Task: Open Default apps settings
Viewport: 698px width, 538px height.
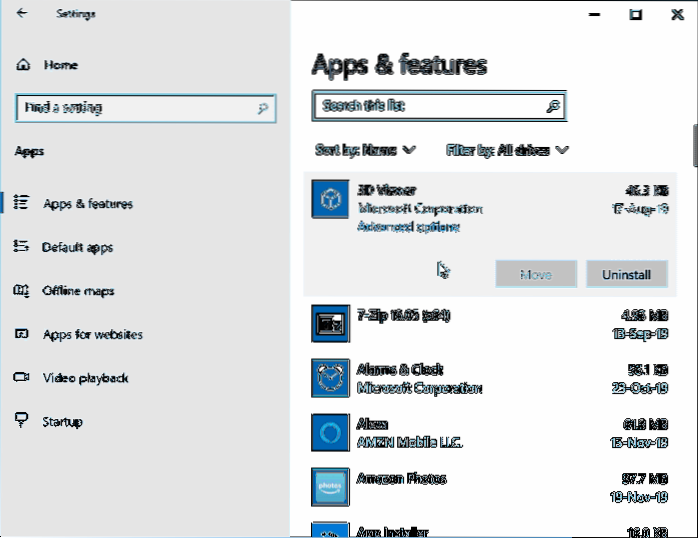Action: (x=77, y=247)
